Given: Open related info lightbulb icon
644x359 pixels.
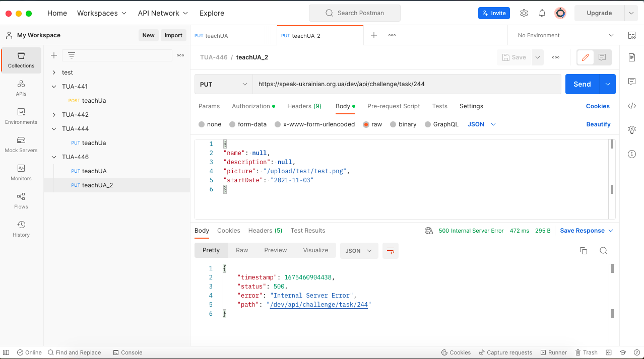Looking at the screenshot, I should pos(632,130).
